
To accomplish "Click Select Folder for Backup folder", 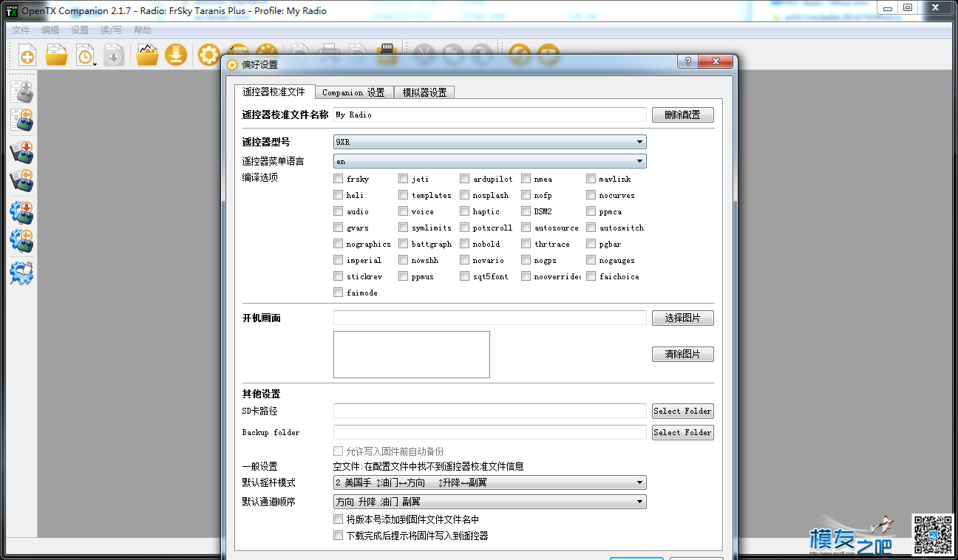I will tap(683, 432).
